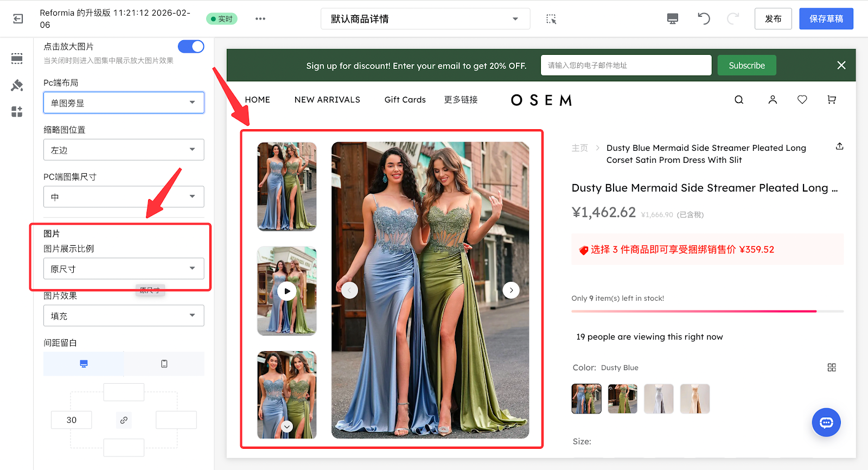Image resolution: width=868 pixels, height=470 pixels.
Task: Click the wishlist heart icon
Action: 802,100
